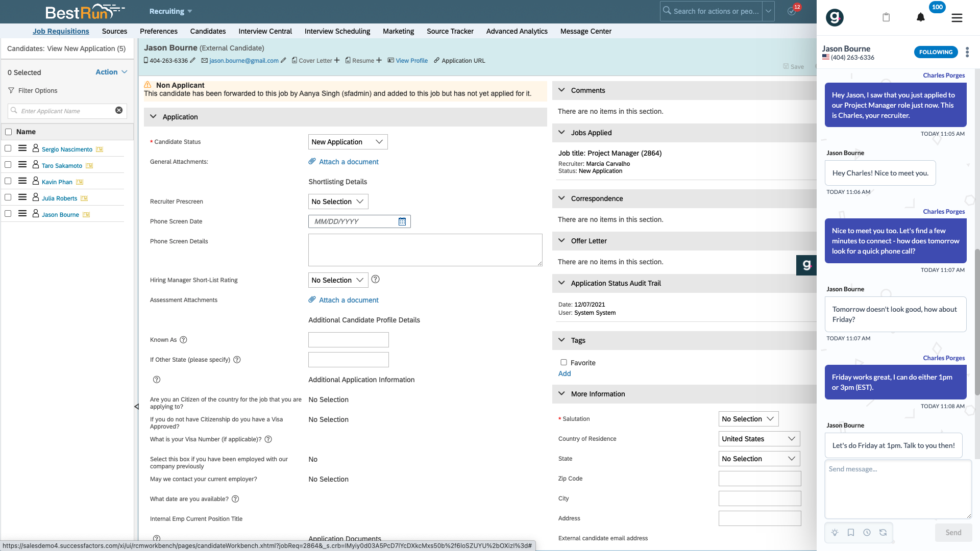Click the clear icon in applicant search
Screen dimensions: 980x551
point(119,111)
